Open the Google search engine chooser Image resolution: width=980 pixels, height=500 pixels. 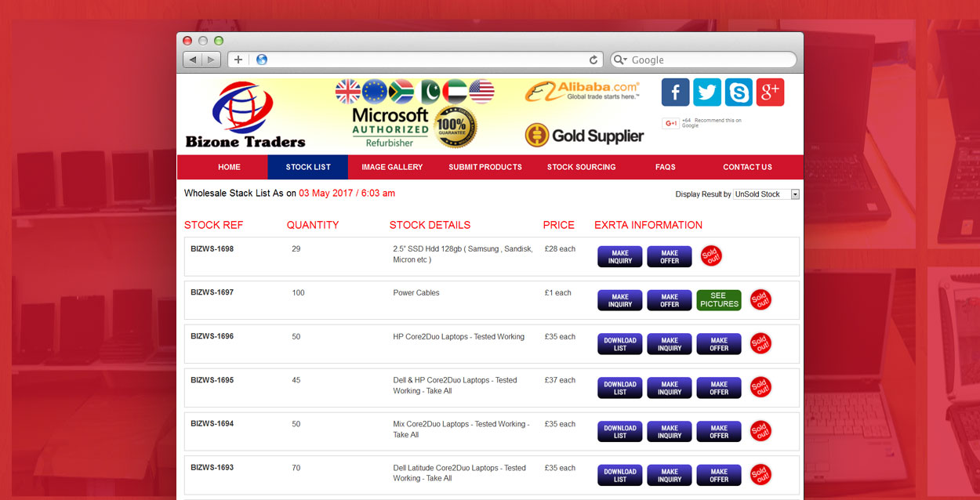tap(620, 60)
